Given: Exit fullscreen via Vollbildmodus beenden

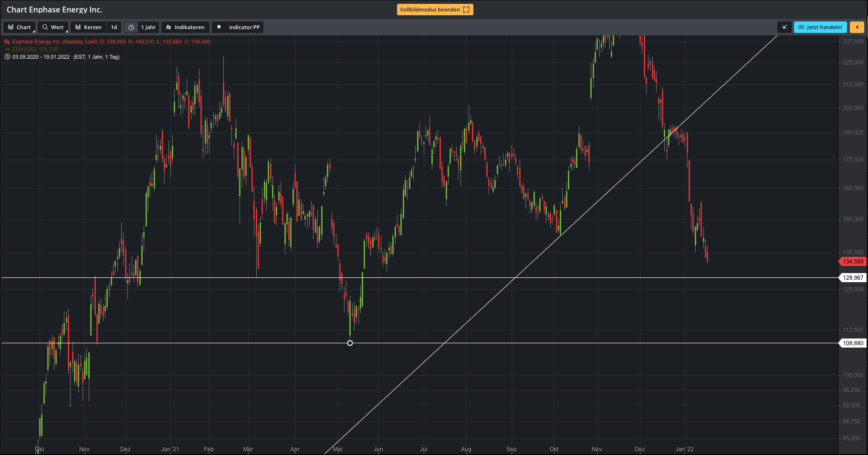Looking at the screenshot, I should coord(435,10).
